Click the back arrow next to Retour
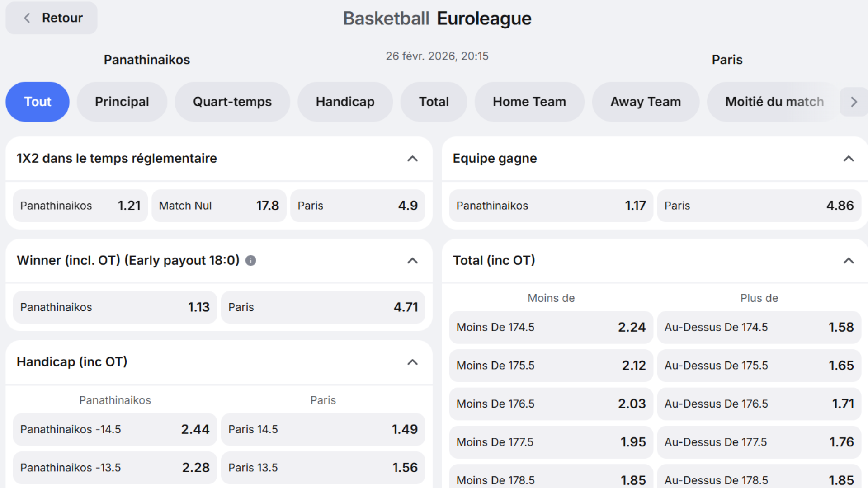 click(x=27, y=18)
